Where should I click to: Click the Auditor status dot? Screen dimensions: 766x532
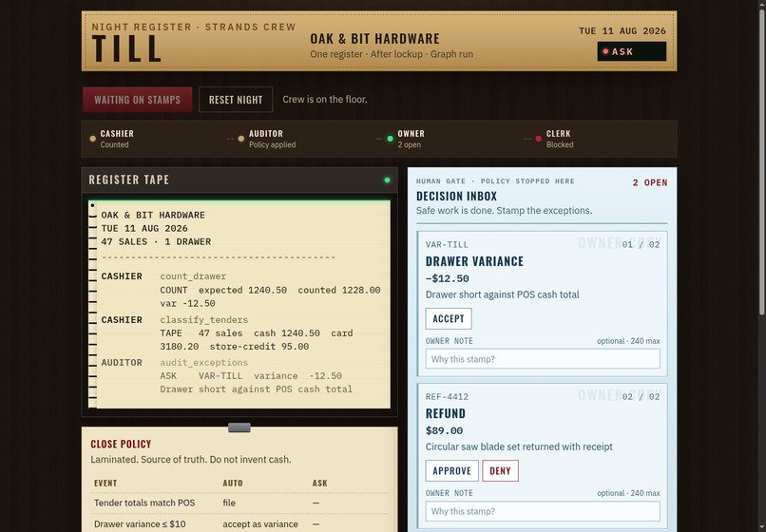[241, 139]
